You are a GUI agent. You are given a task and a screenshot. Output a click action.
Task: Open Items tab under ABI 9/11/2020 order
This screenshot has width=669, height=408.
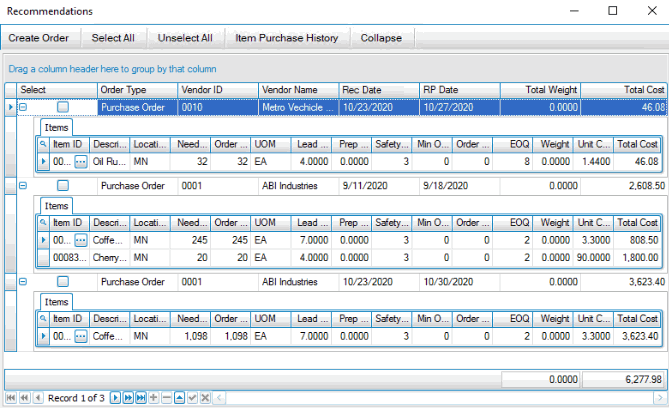point(56,206)
